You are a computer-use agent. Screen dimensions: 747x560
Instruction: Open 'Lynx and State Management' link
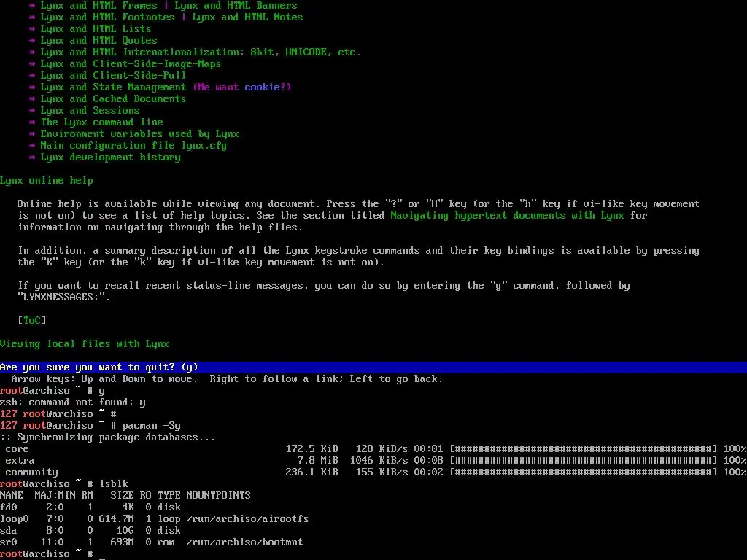point(113,87)
